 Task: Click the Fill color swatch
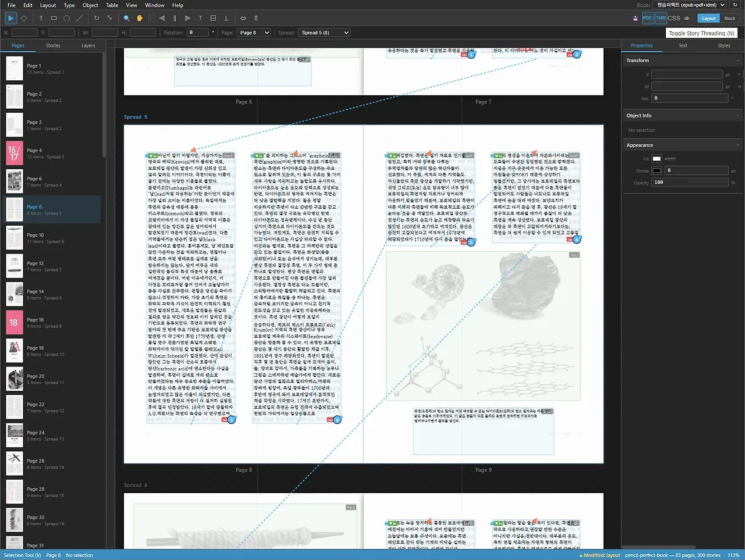(657, 159)
